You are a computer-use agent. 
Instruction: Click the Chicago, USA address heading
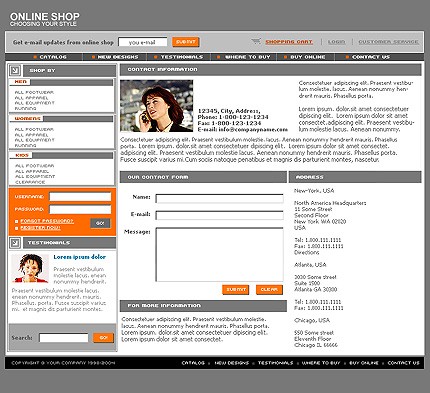tap(312, 320)
